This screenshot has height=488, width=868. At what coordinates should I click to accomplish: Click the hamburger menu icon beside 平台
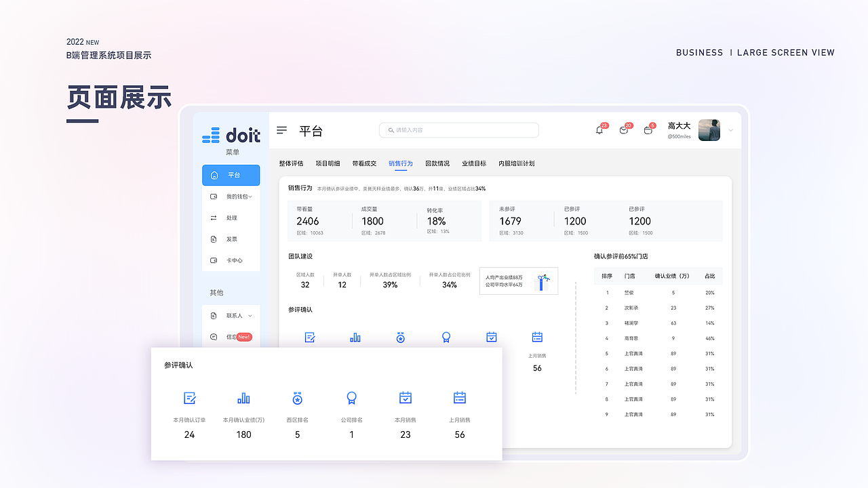(281, 130)
